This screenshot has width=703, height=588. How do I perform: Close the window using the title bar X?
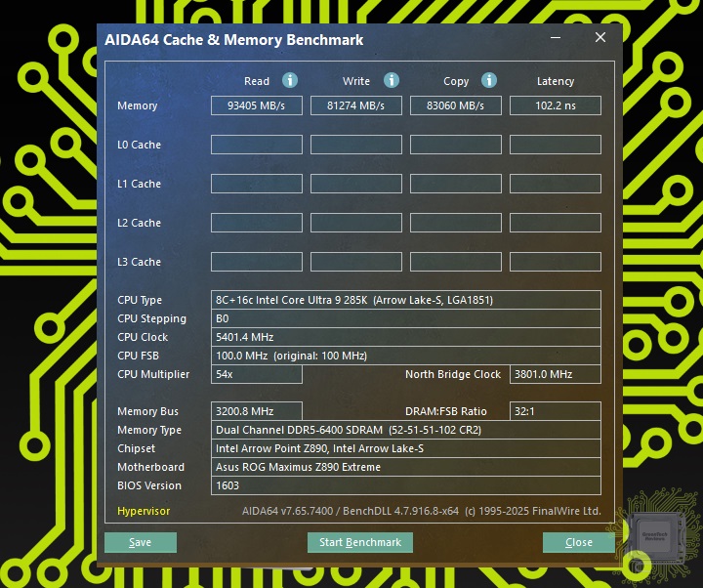(600, 38)
